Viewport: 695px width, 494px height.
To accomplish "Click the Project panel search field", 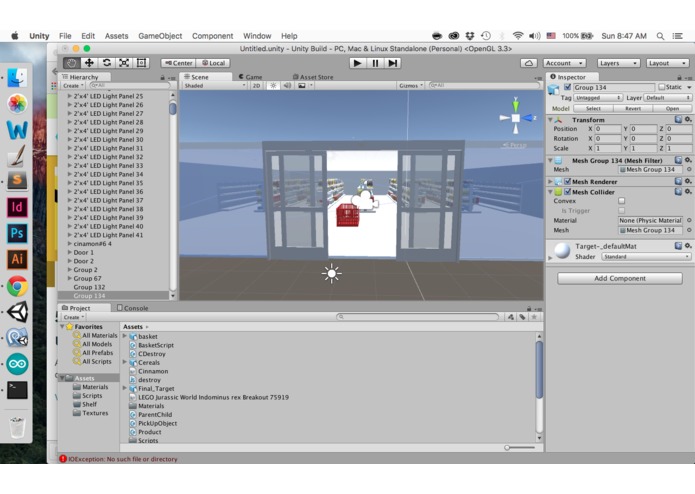I will click(x=418, y=317).
